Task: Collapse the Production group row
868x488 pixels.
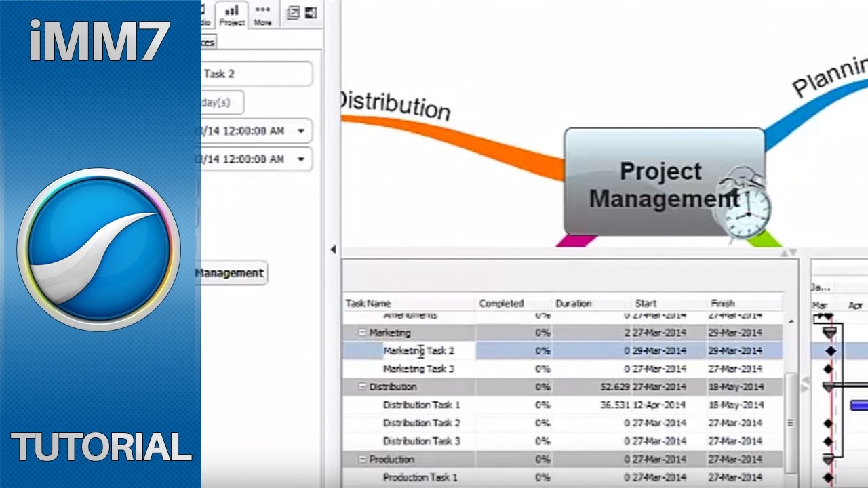Action: click(x=362, y=460)
